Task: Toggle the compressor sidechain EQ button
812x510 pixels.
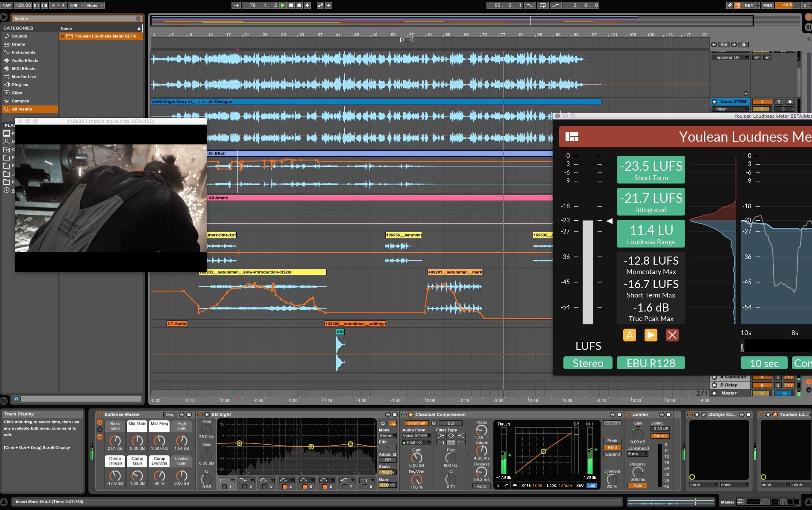Action: coord(451,423)
